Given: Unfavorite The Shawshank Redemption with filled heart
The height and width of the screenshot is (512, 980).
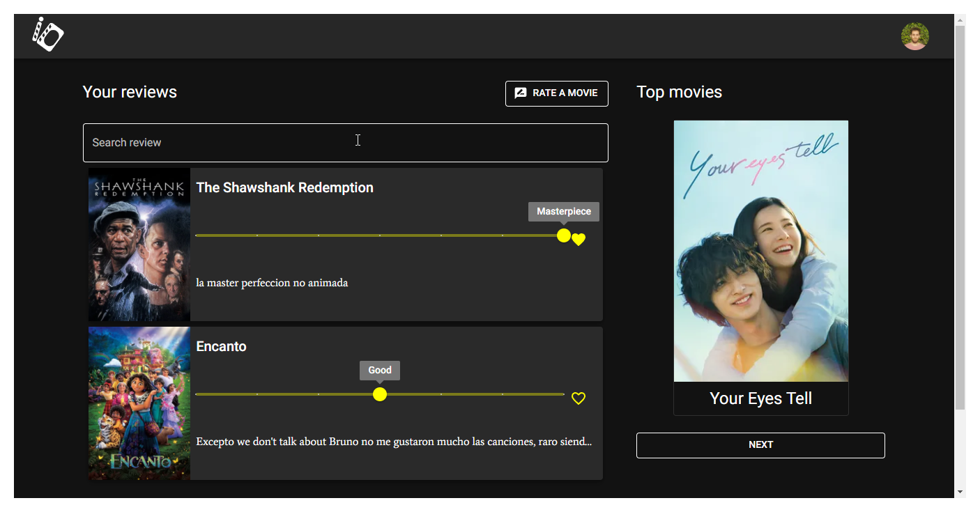Looking at the screenshot, I should pyautogui.click(x=579, y=240).
